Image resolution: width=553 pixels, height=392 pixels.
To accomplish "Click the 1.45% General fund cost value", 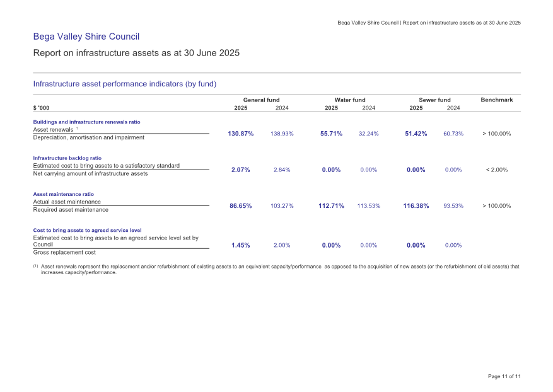I will pyautogui.click(x=240, y=245).
